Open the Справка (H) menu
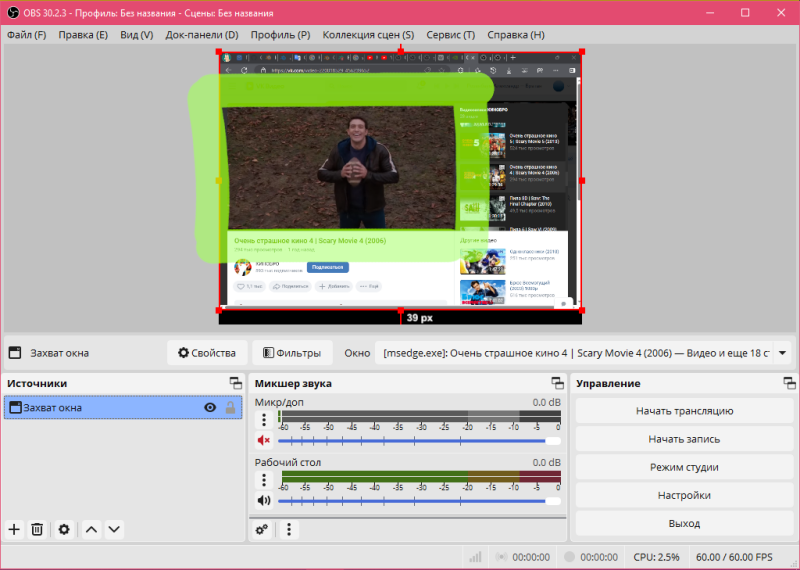Screen dimensions: 800x570 click(x=516, y=35)
